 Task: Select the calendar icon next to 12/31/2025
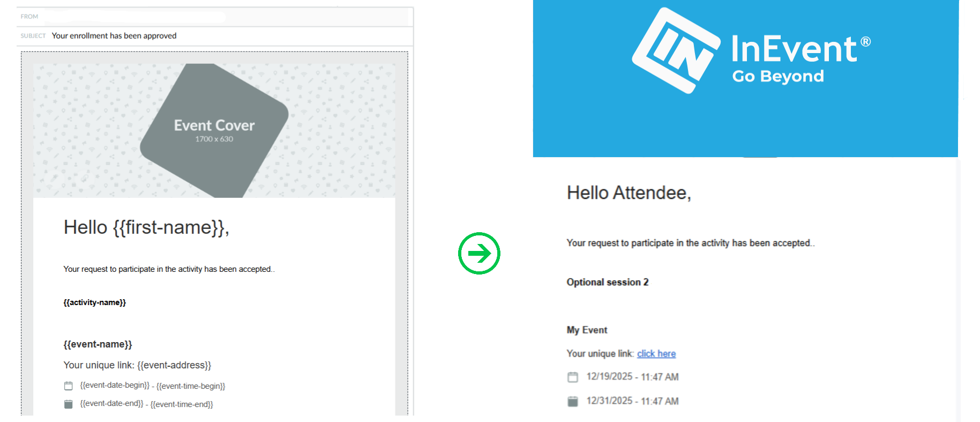pos(573,401)
